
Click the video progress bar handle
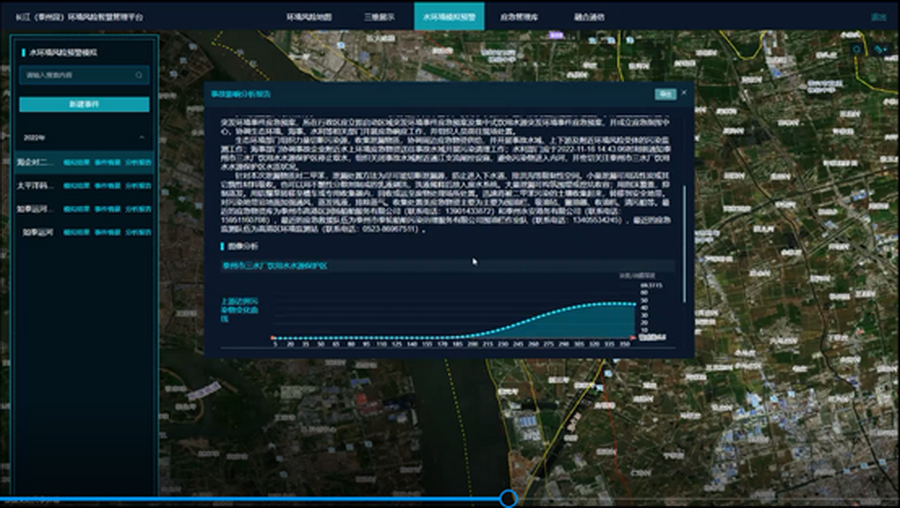pyautogui.click(x=508, y=498)
